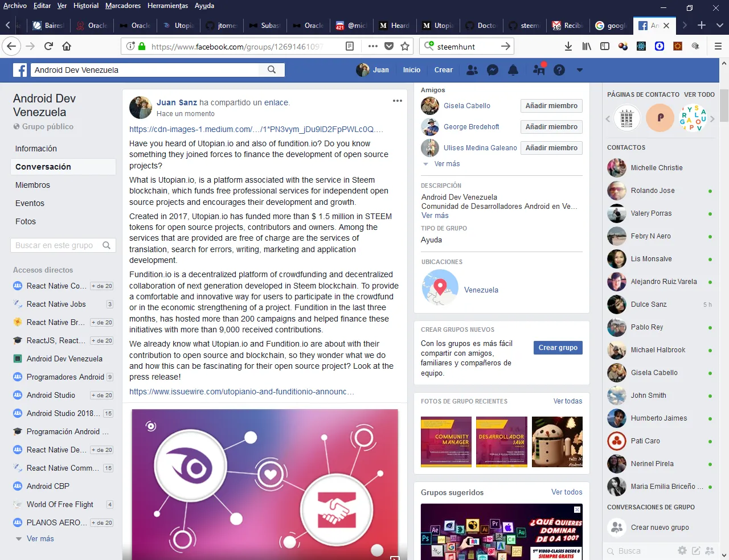Open the Marcadores menu
The height and width of the screenshot is (560, 729).
tap(123, 6)
